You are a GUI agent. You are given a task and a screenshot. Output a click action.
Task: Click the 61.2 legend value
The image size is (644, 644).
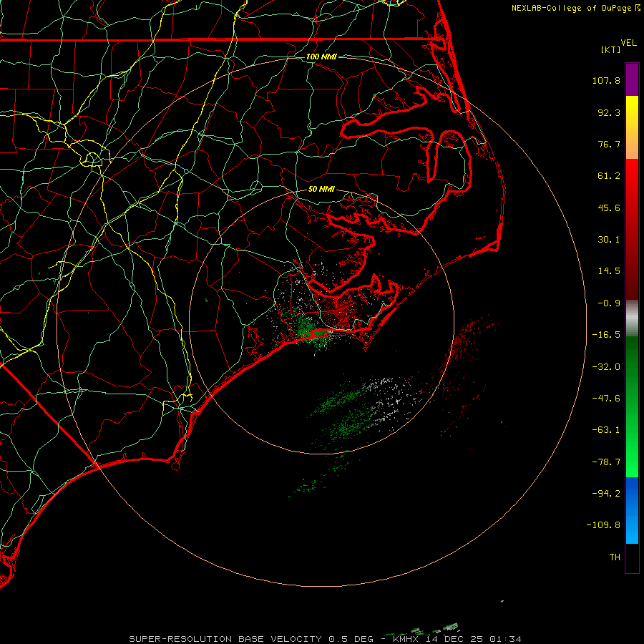609,176
